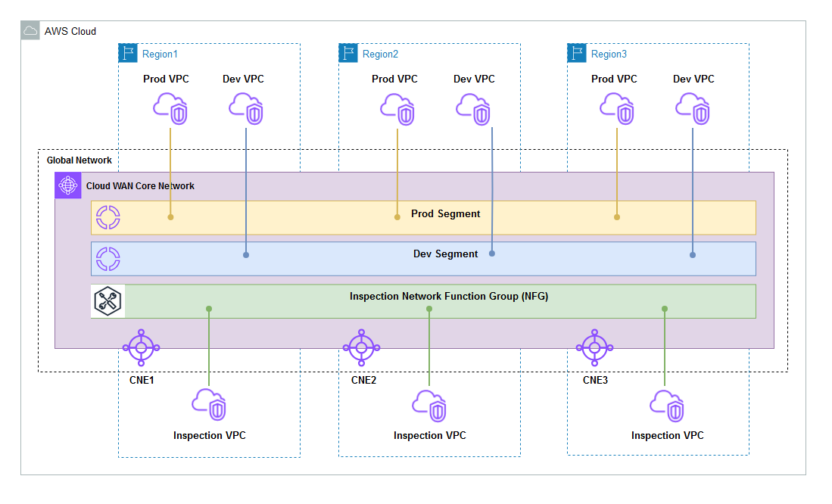
Task: Click green NFG attachment dot above CNE1 Inspection VPC
Action: click(x=209, y=309)
